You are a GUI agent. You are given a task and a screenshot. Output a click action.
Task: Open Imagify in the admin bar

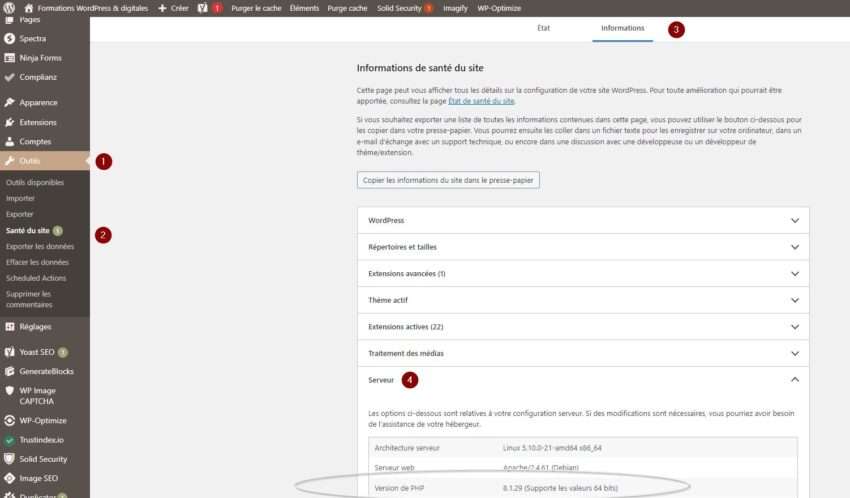click(455, 8)
